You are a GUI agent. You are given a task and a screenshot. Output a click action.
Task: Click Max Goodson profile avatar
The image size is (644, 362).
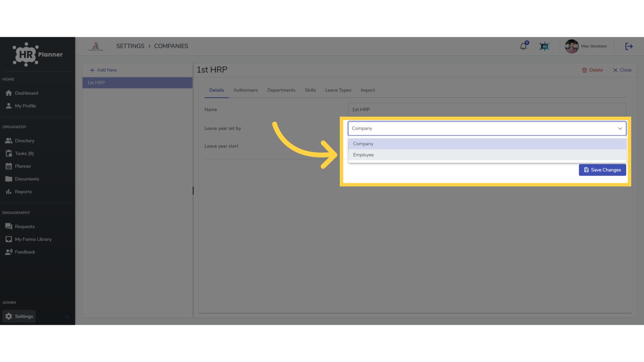click(572, 46)
